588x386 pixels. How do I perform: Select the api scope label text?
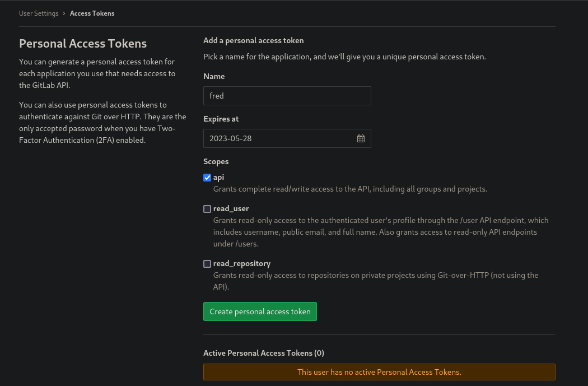[x=218, y=178]
